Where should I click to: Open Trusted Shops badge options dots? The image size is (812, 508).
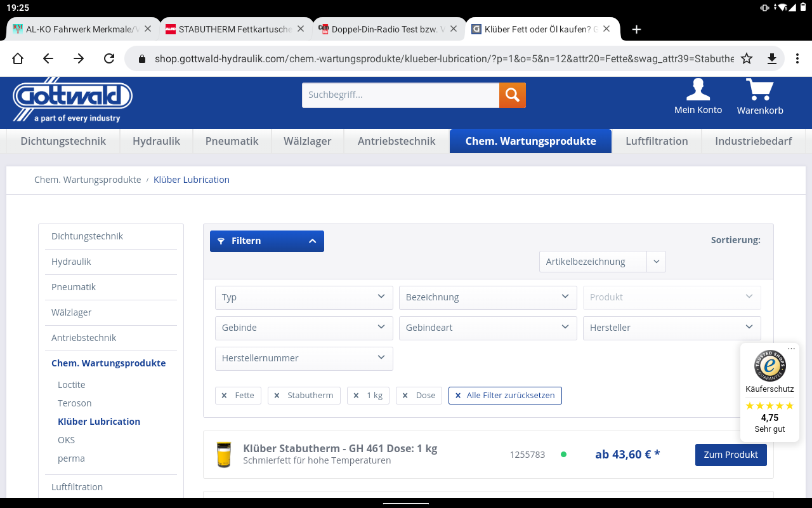click(x=791, y=349)
